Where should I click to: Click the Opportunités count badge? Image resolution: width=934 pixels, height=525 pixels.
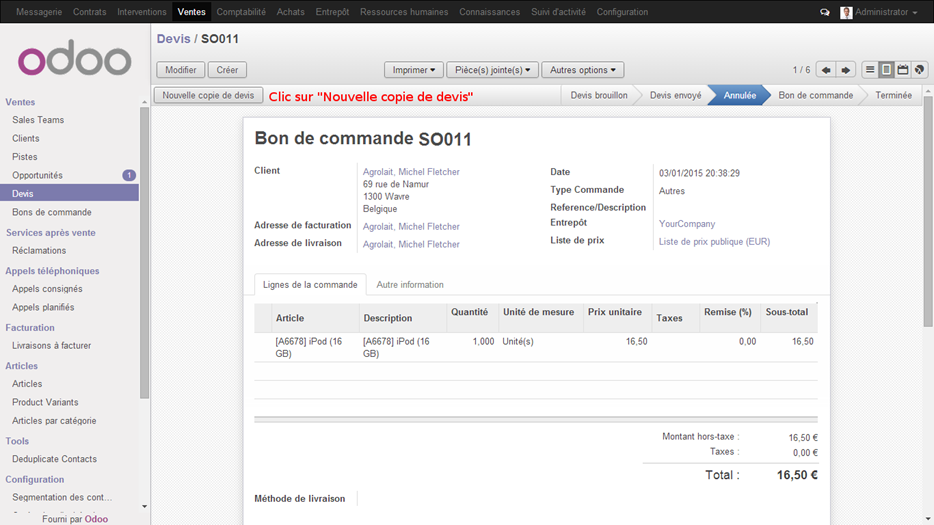tap(129, 175)
